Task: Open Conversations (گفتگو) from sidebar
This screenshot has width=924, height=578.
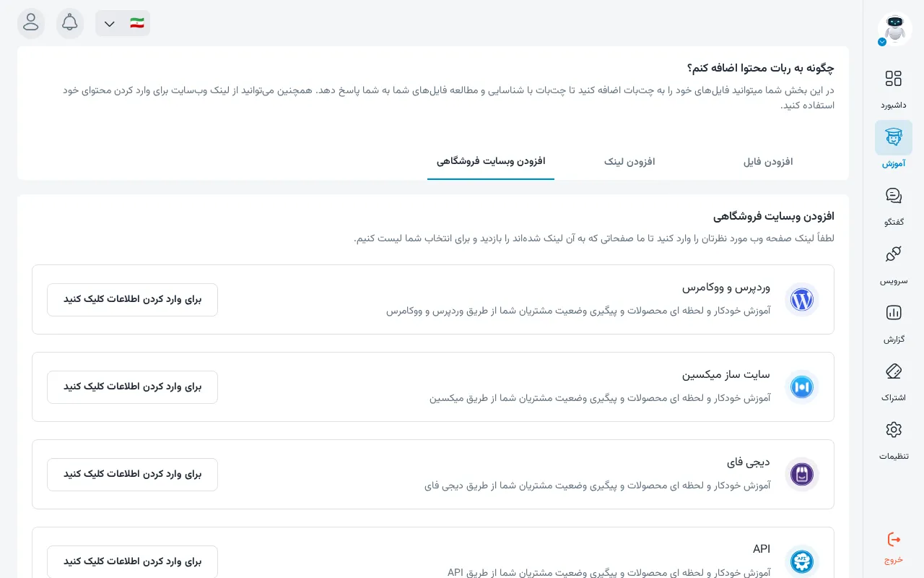Action: tap(894, 207)
